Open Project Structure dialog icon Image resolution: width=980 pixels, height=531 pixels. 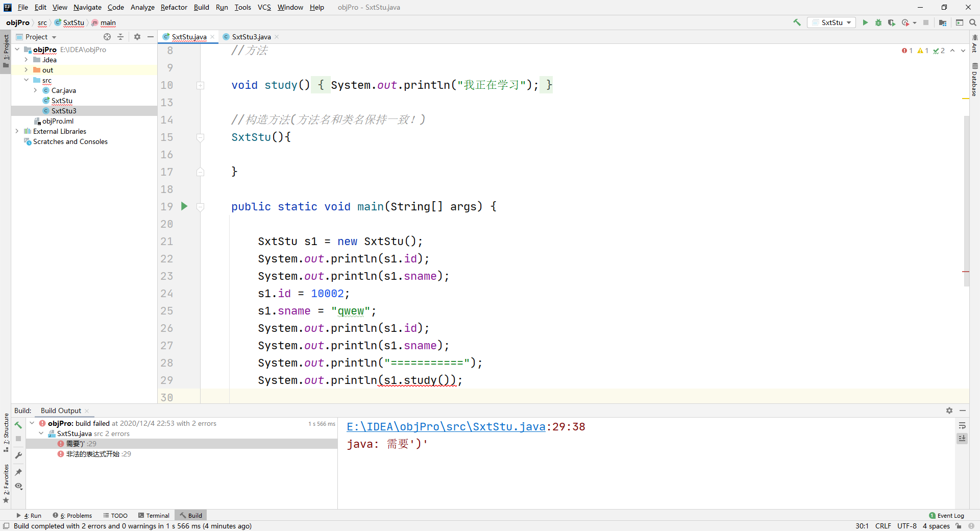[943, 22]
